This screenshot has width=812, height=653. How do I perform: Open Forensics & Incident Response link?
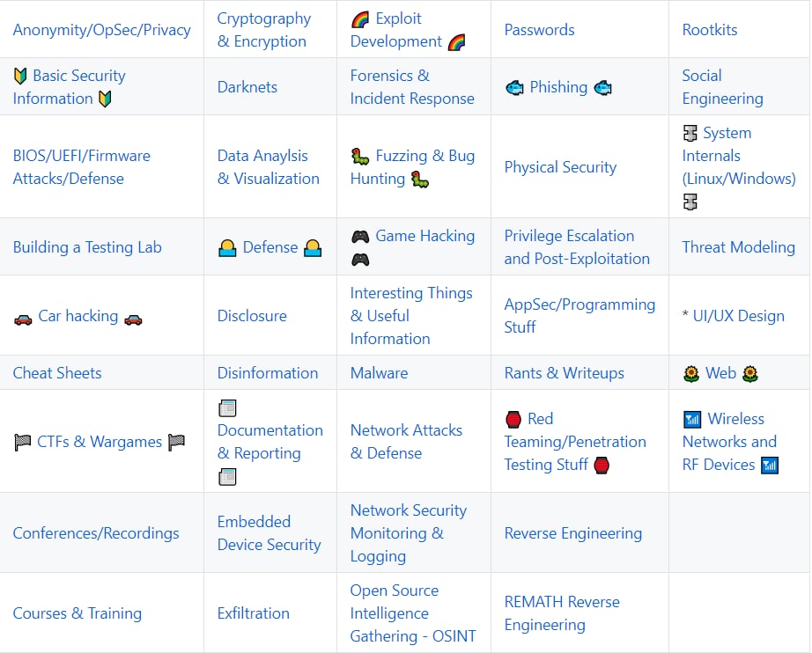coord(412,87)
